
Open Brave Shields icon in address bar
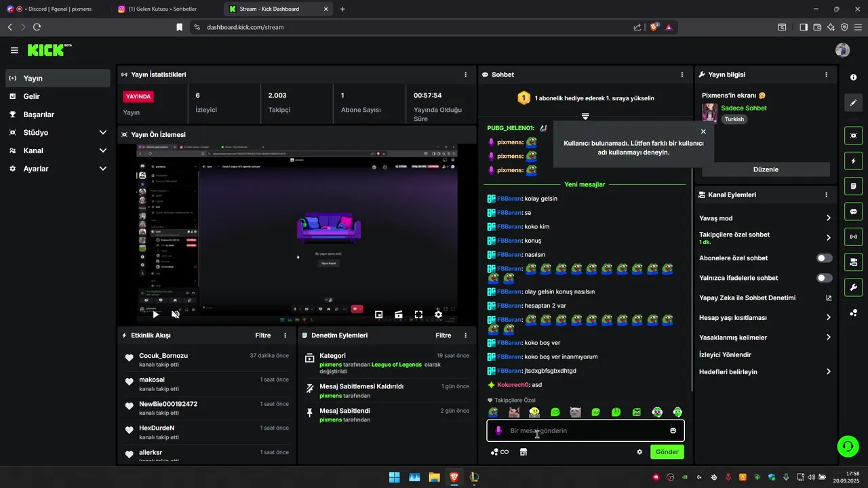pyautogui.click(x=654, y=27)
